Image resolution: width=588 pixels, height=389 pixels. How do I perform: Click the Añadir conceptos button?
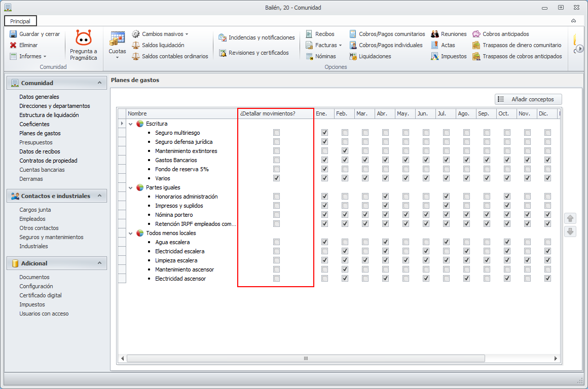click(x=528, y=99)
